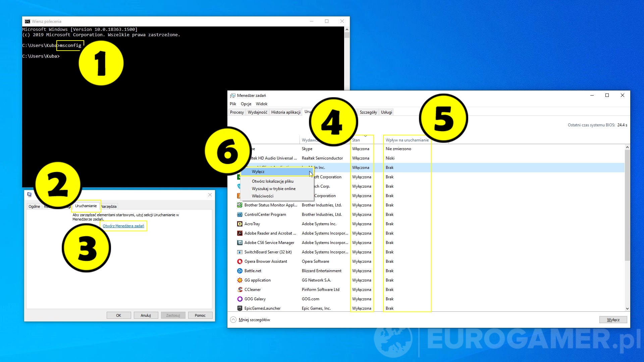Click the CCleaner icon

(x=239, y=290)
